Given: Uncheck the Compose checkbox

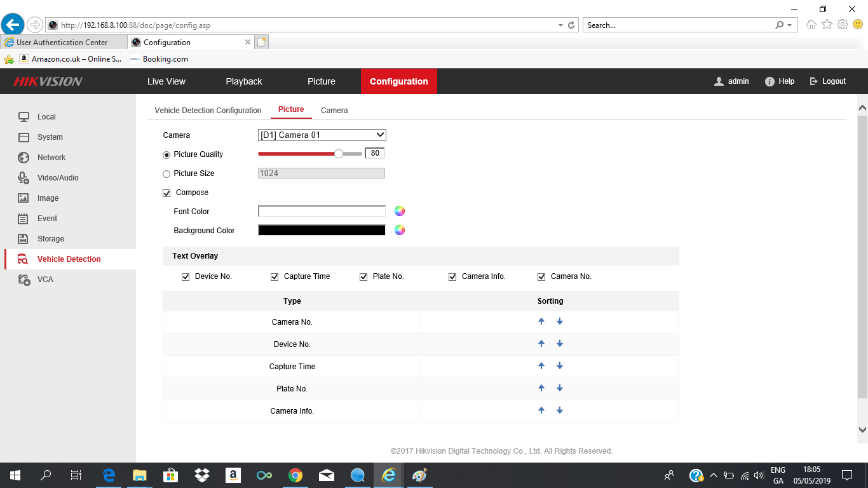Looking at the screenshot, I should click(167, 193).
